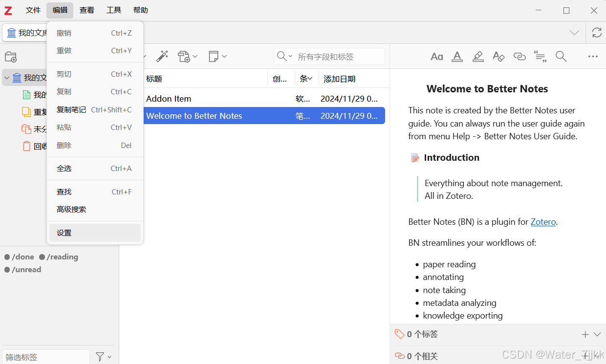The width and height of the screenshot is (606, 364).
Task: Click the Zotero hyperlink in the note
Action: 543,222
